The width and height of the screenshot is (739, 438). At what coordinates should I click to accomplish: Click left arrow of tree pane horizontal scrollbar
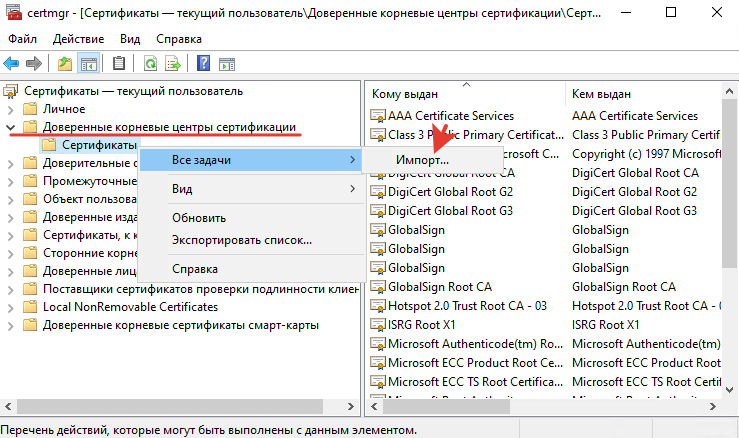(x=8, y=406)
